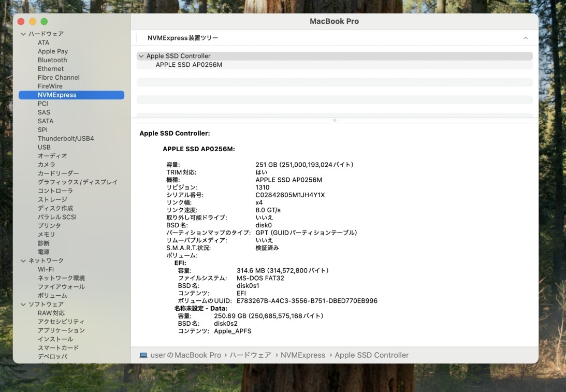
Task: Select パラレルSCSI in the sidebar
Action: coord(57,217)
